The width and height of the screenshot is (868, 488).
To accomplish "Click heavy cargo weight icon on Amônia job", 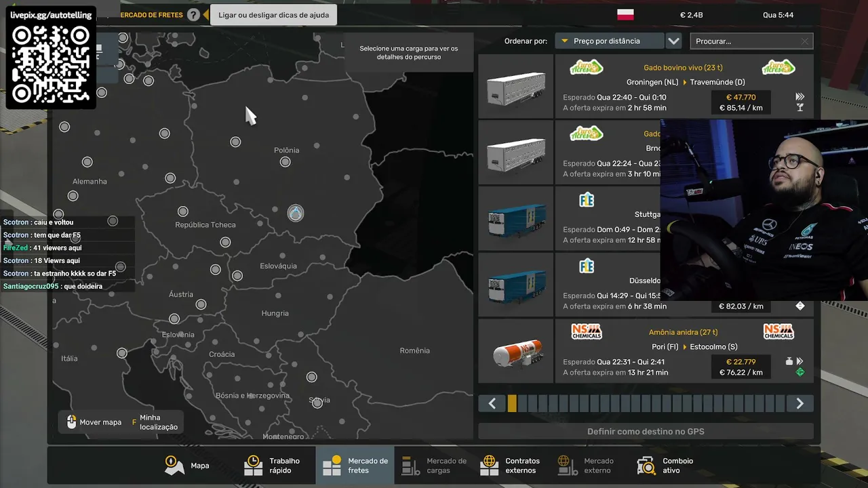I will (789, 361).
